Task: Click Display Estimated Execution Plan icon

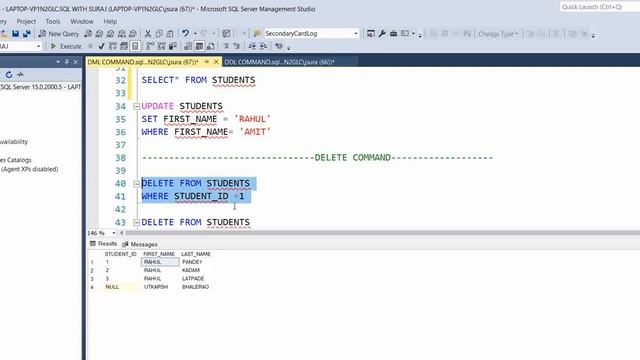Action: 113,46
